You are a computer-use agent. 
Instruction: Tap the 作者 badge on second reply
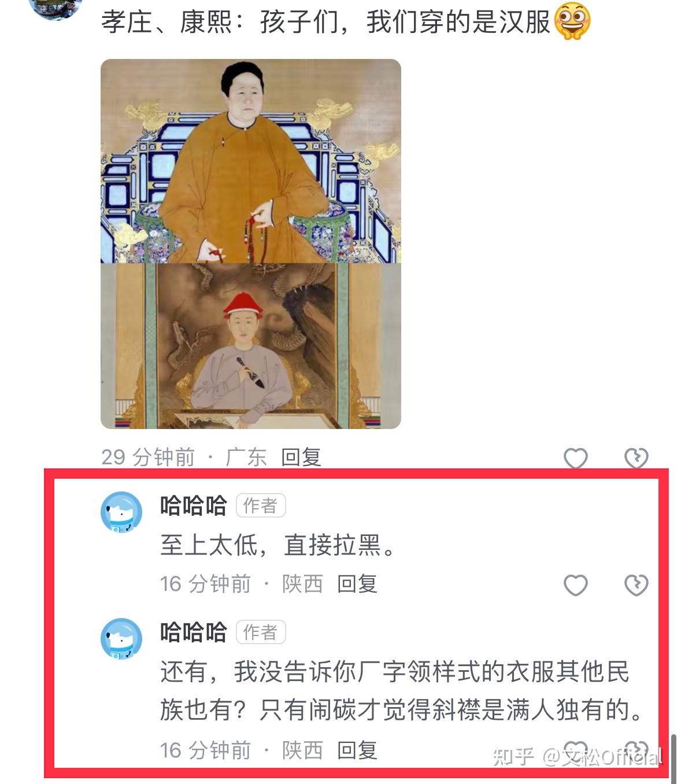(261, 633)
